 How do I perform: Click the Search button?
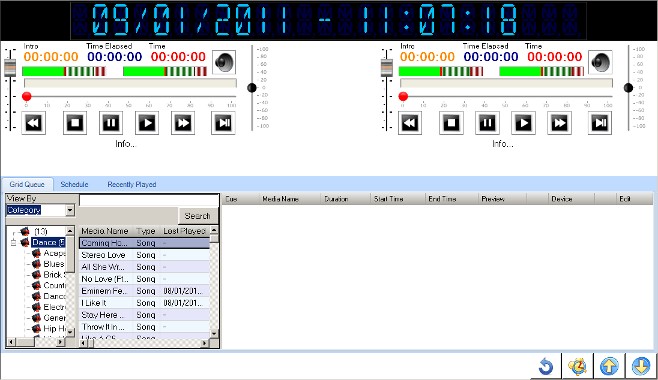click(x=198, y=216)
